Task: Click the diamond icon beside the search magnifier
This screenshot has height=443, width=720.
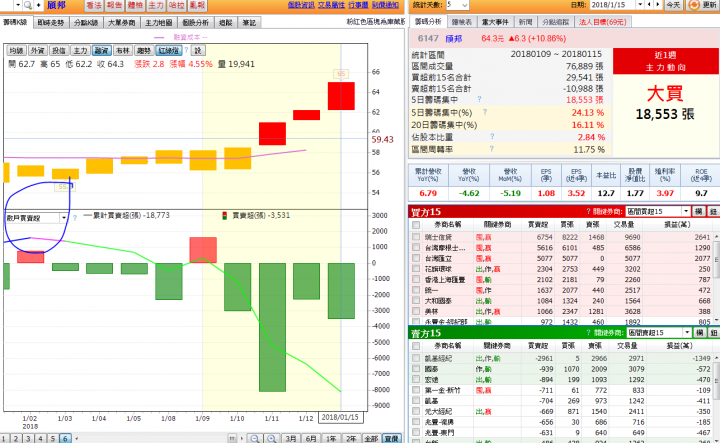Action: 38,5
